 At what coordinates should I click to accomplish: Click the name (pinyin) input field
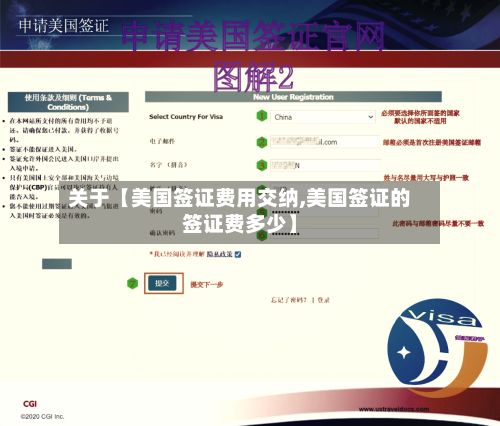[x=325, y=165]
